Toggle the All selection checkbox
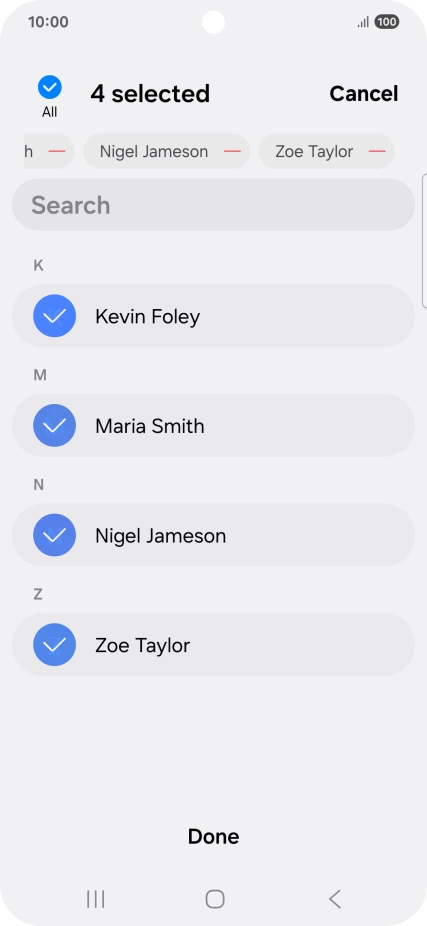The image size is (427, 926). coord(50,87)
